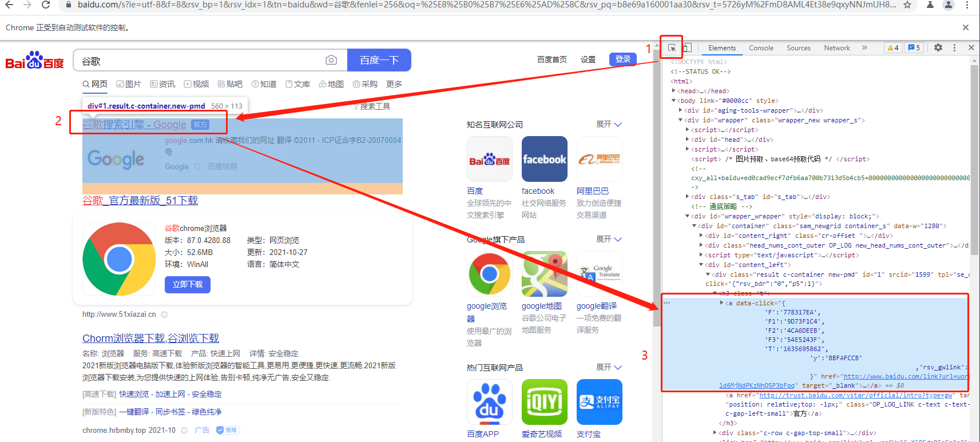The image size is (980, 442).
Task: Open Chrome profile avatar icon
Action: pyautogui.click(x=949, y=5)
